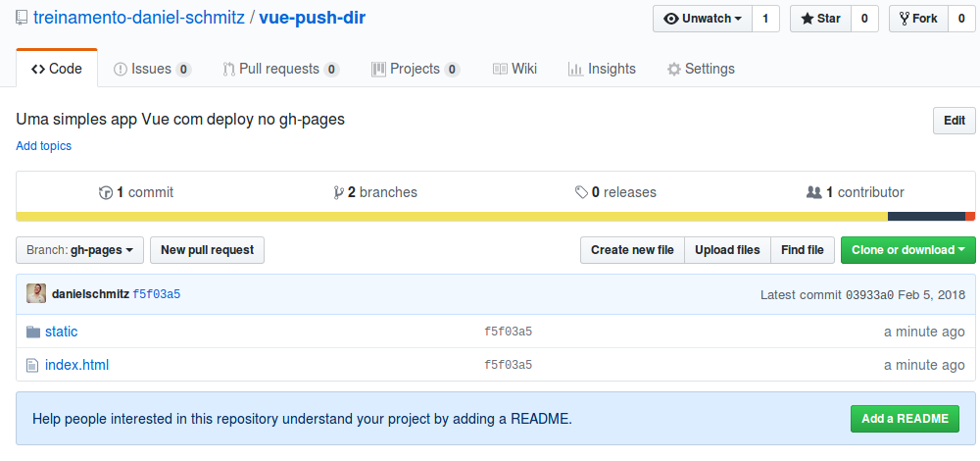This screenshot has height=461, width=980.
Task: Open the Pull requests tab
Action: click(281, 69)
